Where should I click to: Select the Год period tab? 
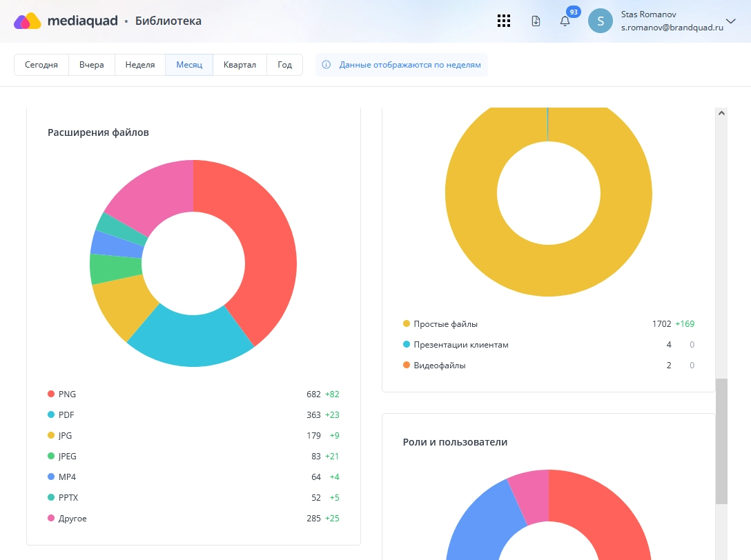pyautogui.click(x=285, y=65)
